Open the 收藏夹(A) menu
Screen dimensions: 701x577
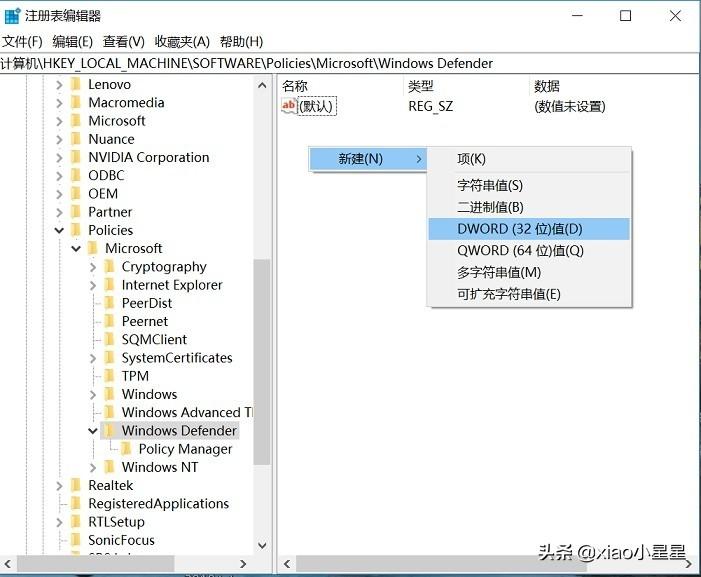pos(182,42)
